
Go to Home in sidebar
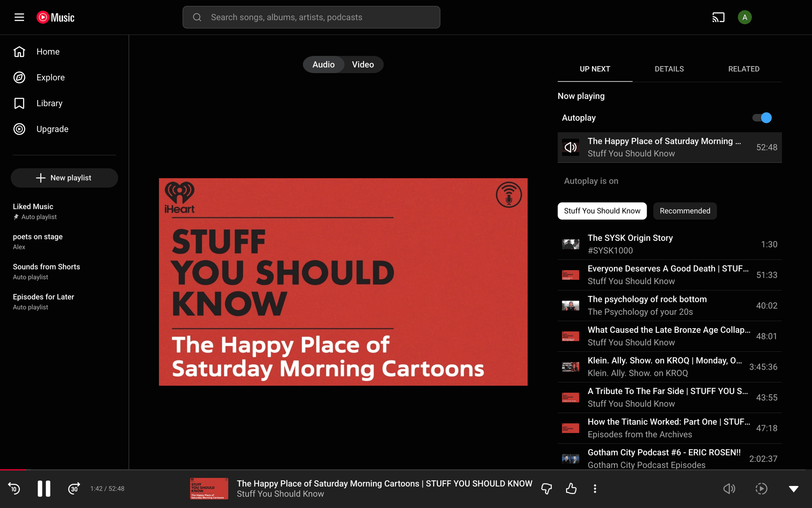[x=64, y=52]
